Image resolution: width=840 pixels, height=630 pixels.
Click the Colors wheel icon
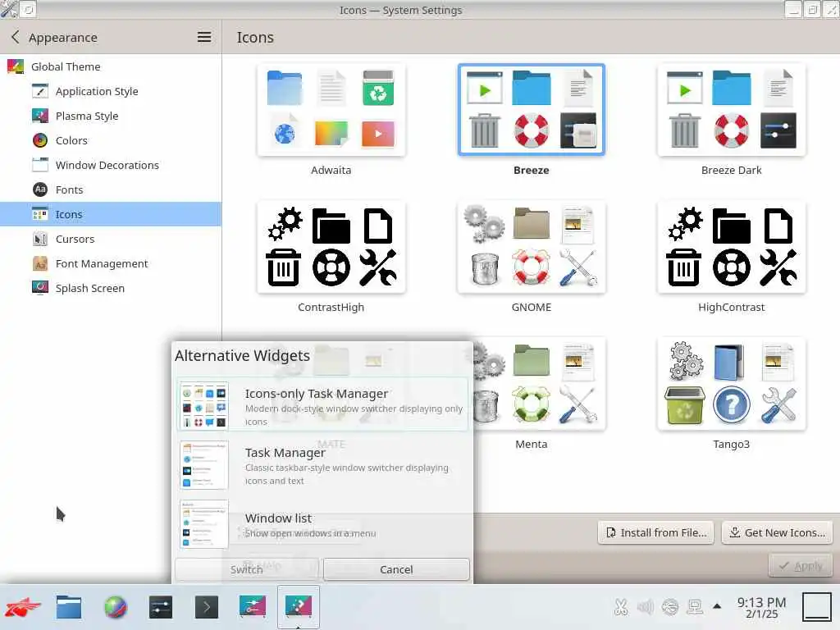[40, 140]
